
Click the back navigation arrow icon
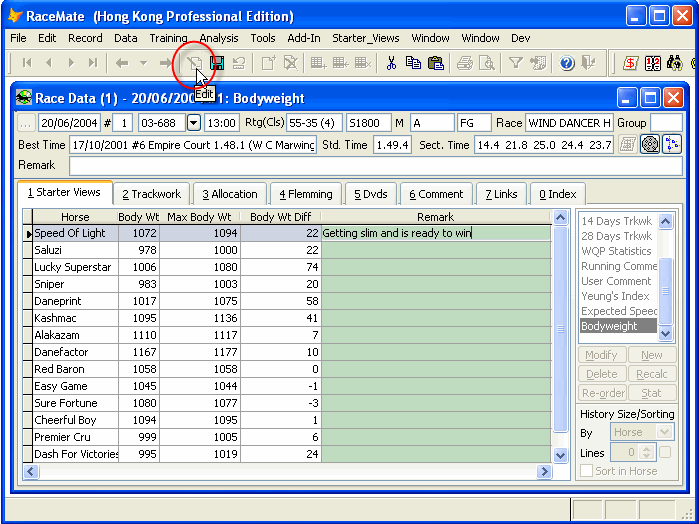(x=122, y=63)
